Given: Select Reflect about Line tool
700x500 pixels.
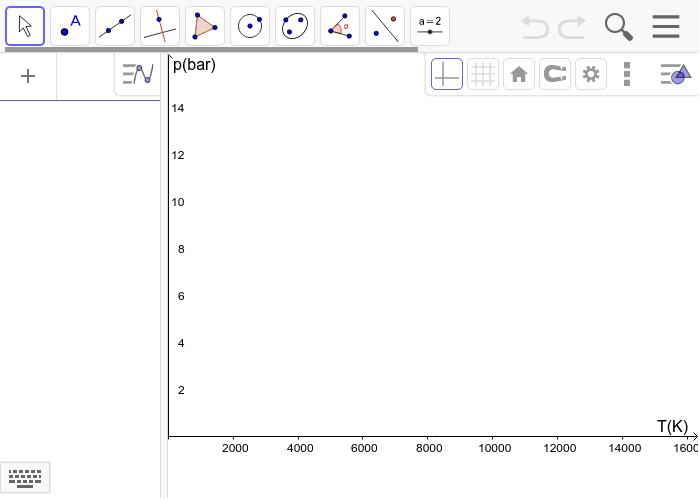Looking at the screenshot, I should tap(385, 26).
